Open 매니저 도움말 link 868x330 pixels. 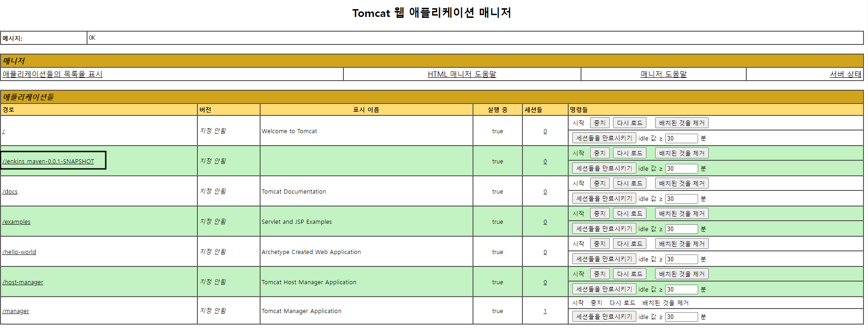pos(663,74)
